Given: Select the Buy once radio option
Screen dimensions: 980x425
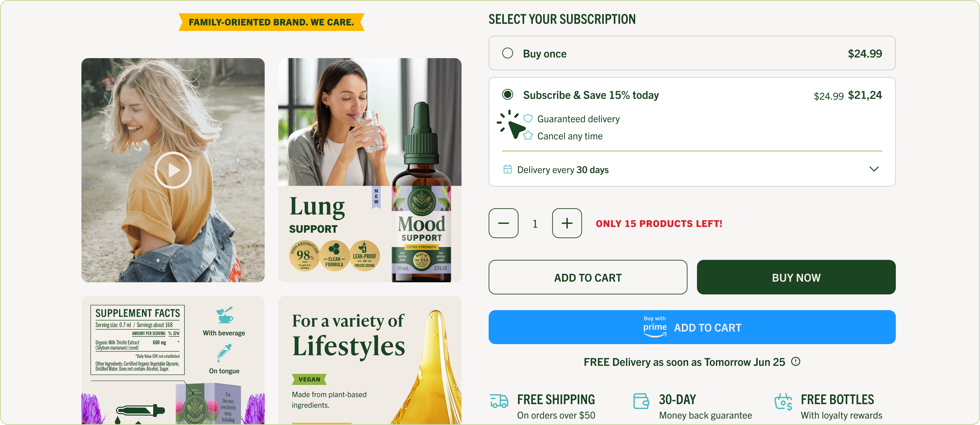Looking at the screenshot, I should (x=508, y=53).
